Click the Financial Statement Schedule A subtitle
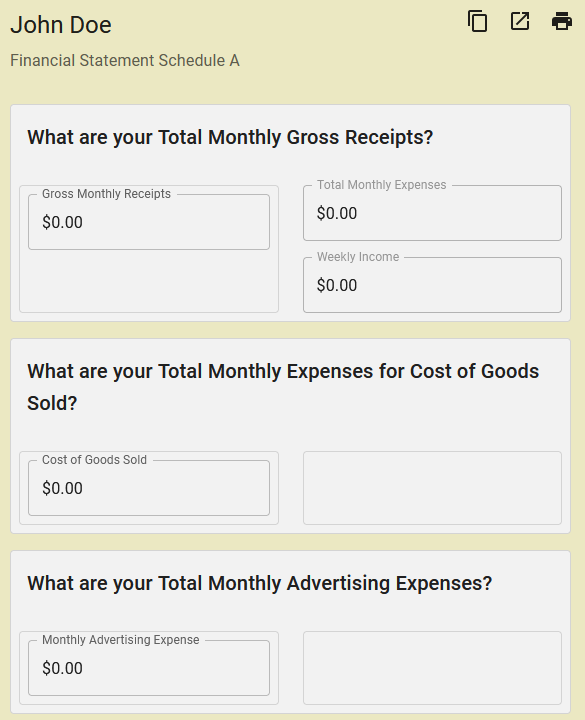Image resolution: width=585 pixels, height=720 pixels. 125,61
